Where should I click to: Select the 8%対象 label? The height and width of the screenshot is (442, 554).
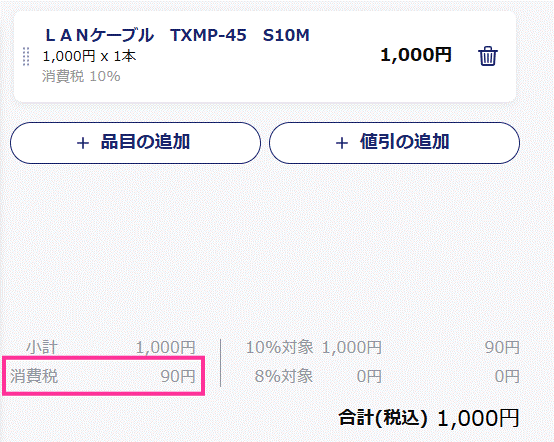(284, 376)
